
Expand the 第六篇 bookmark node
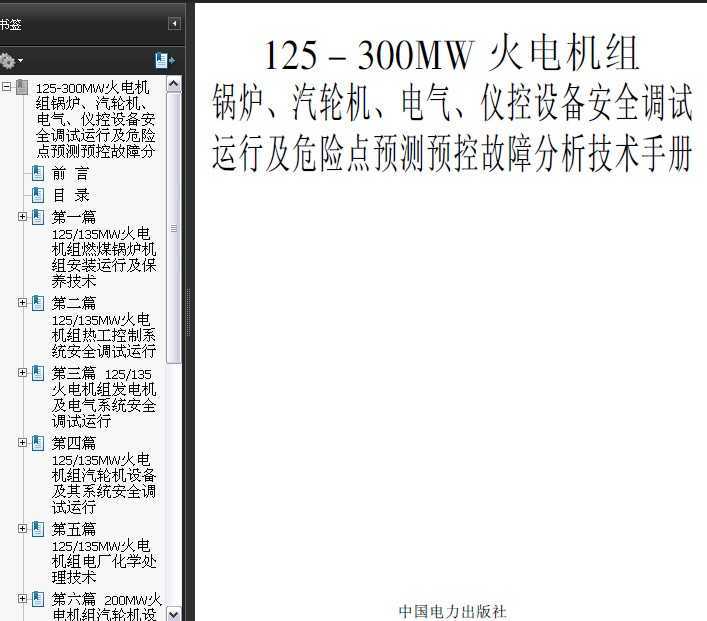point(22,598)
